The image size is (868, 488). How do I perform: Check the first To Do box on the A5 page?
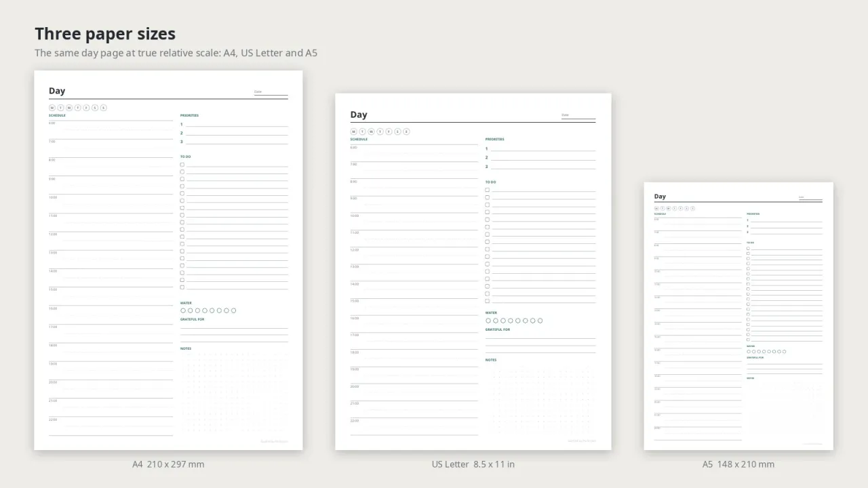click(748, 248)
